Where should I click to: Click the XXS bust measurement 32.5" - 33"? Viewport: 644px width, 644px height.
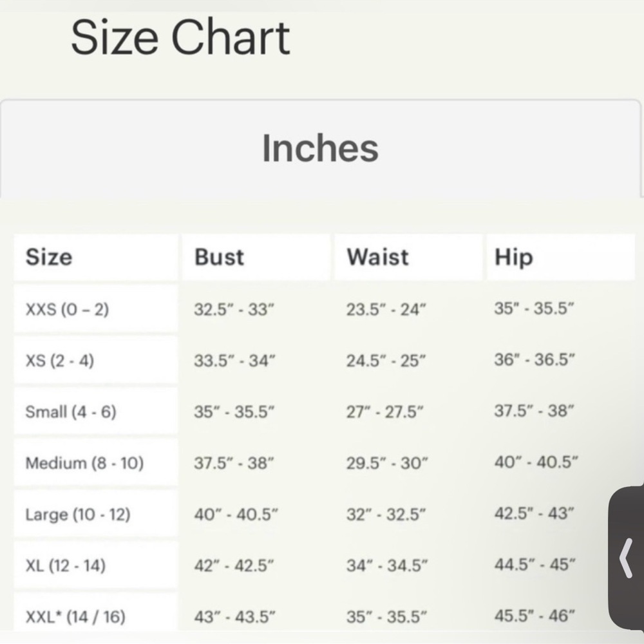coord(234,310)
